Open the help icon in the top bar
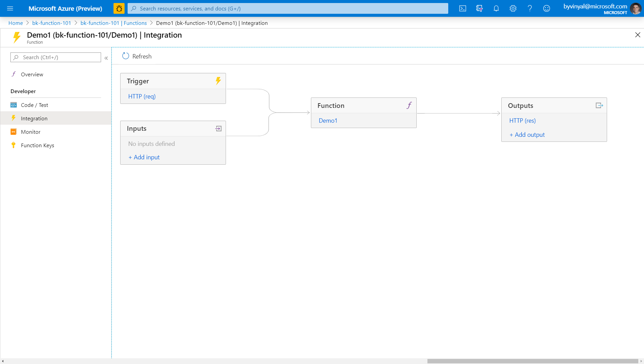Screen dimensions: 644x364 (x=530, y=8)
